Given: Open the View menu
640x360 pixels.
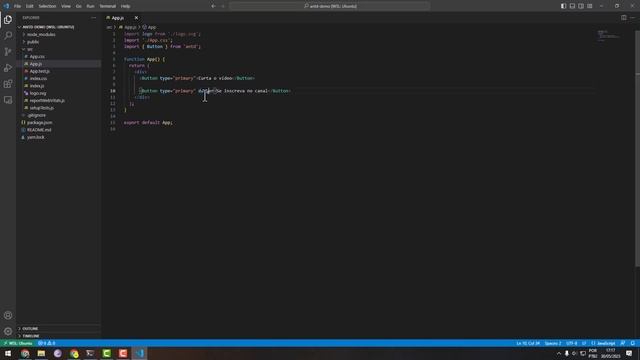Looking at the screenshot, I should coord(66,6).
